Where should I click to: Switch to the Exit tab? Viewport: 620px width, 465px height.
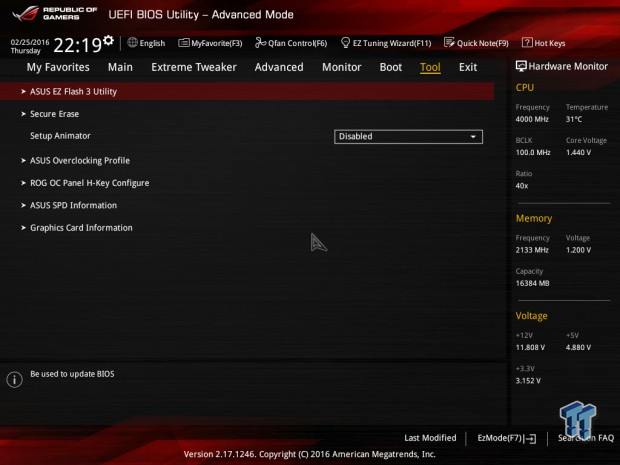[x=468, y=67]
